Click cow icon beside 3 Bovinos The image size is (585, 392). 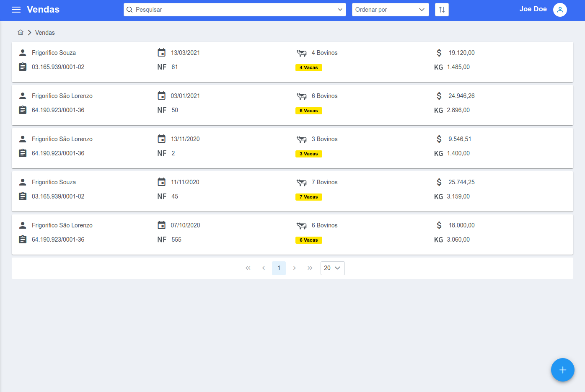coord(302,139)
